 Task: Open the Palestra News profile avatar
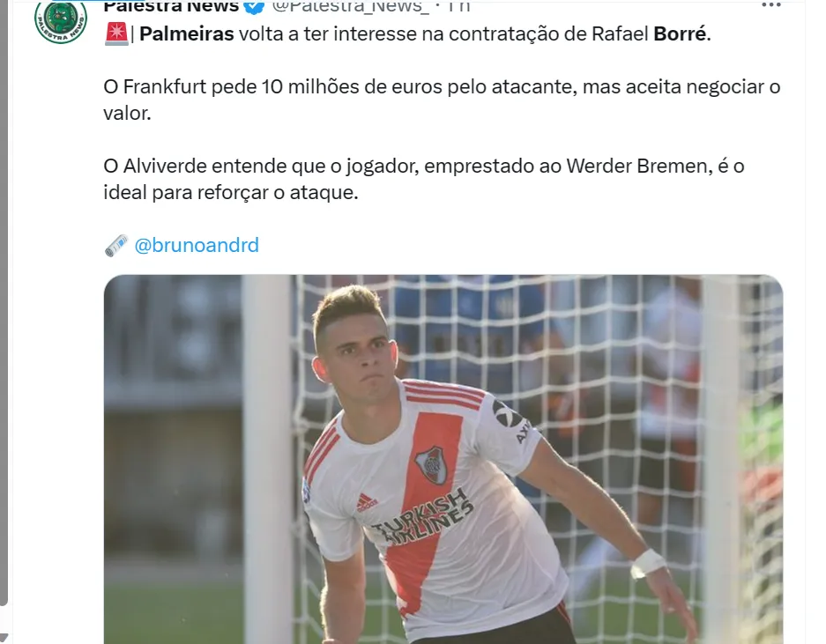click(x=61, y=19)
